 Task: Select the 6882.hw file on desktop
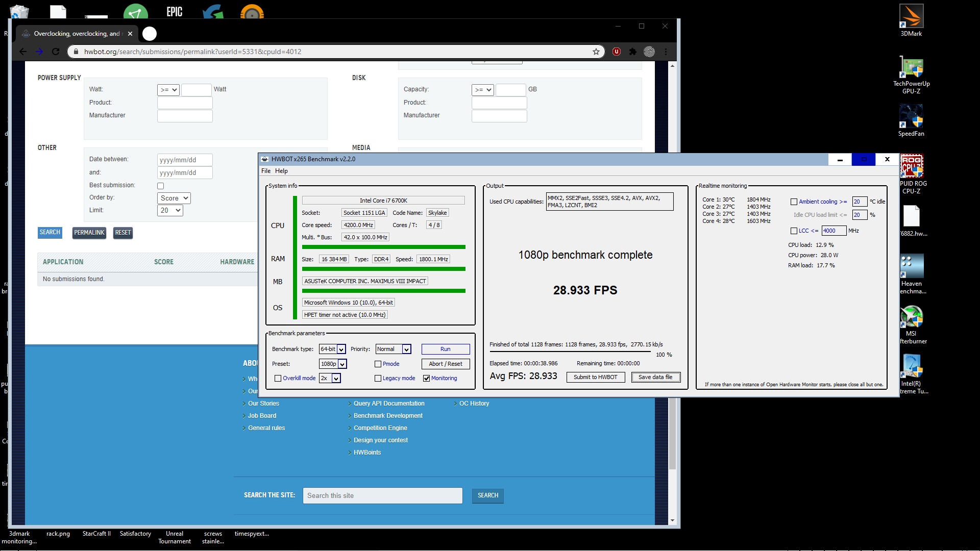[912, 221]
